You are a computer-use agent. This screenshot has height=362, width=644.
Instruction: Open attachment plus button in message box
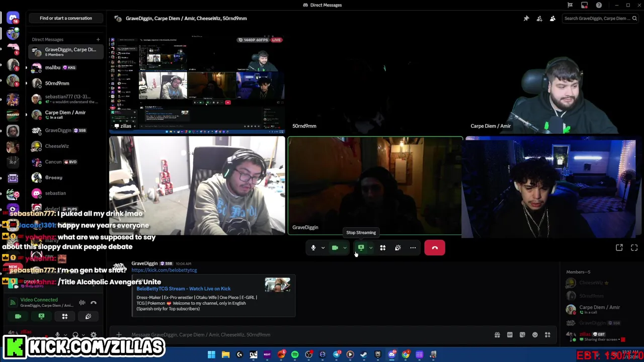coord(119,335)
